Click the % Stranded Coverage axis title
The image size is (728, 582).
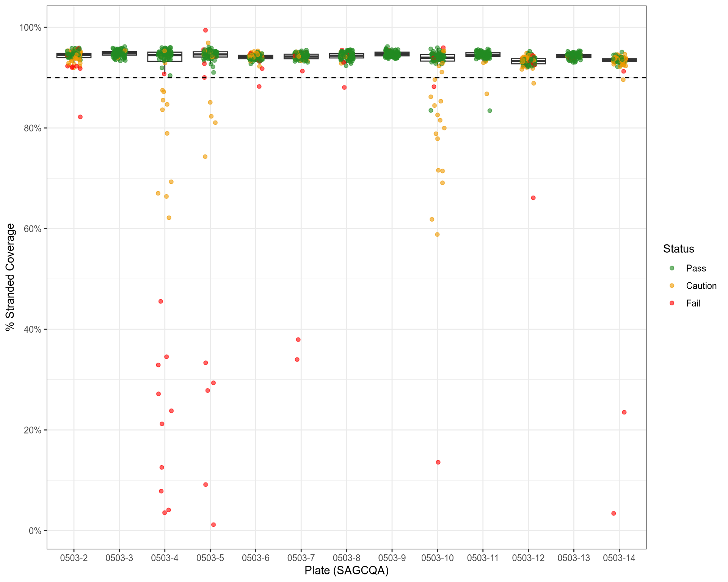[10, 277]
